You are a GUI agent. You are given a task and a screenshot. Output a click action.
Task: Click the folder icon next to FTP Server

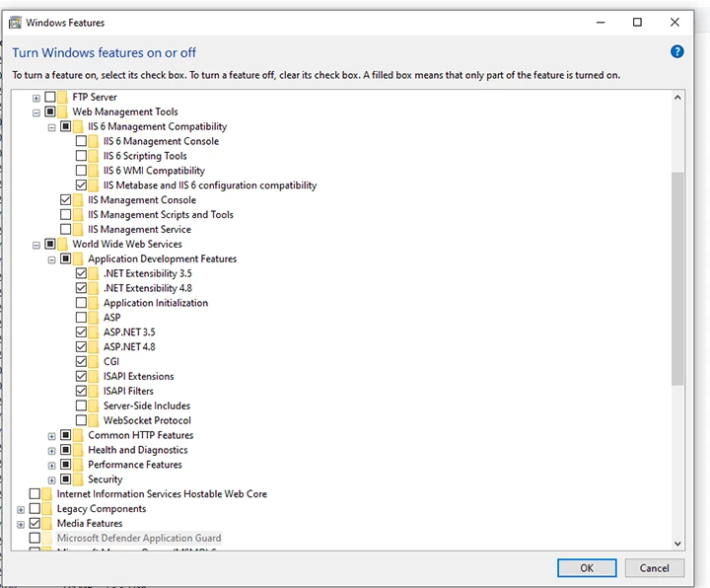[62, 97]
